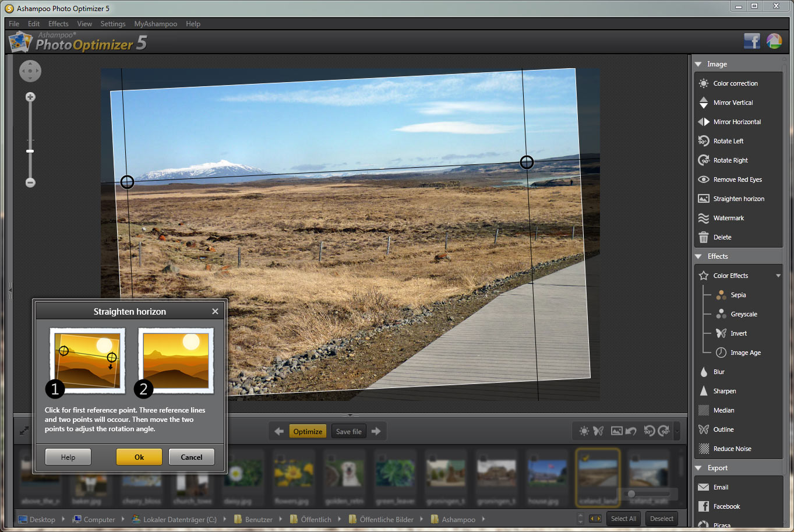Rotate the image left 90 degrees

(x=728, y=141)
